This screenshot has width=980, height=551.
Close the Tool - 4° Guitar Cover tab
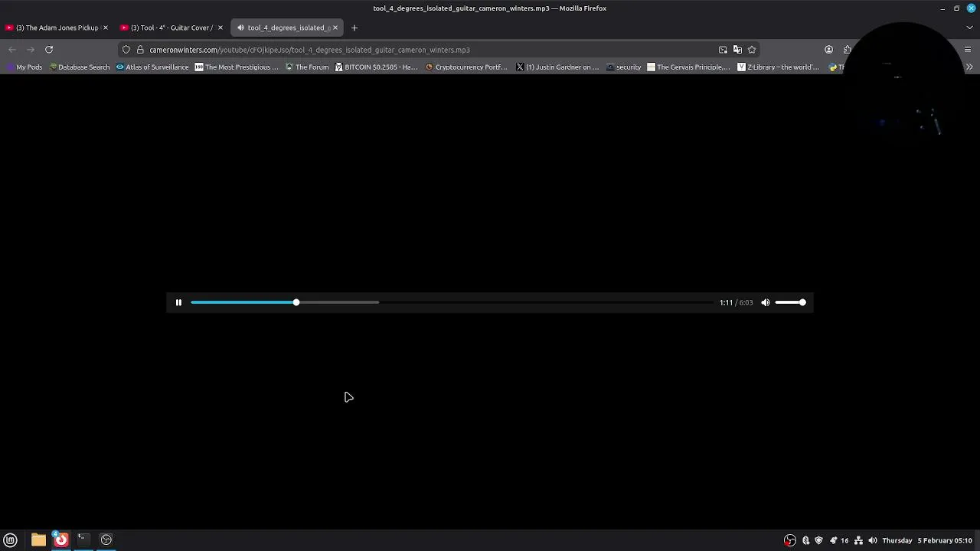220,28
